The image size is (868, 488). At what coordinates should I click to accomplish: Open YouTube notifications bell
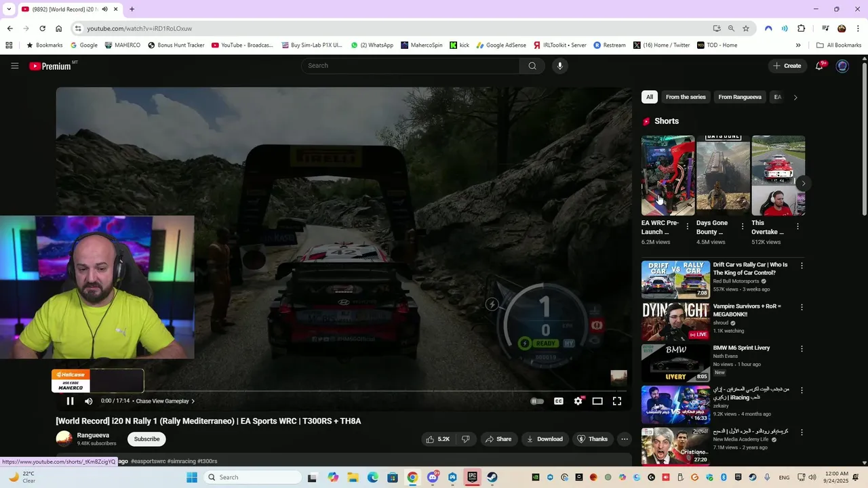click(819, 66)
